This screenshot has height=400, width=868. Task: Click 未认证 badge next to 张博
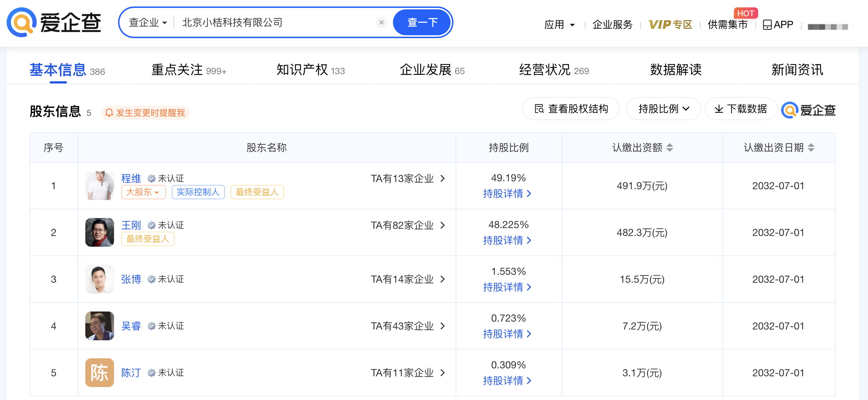click(x=166, y=279)
